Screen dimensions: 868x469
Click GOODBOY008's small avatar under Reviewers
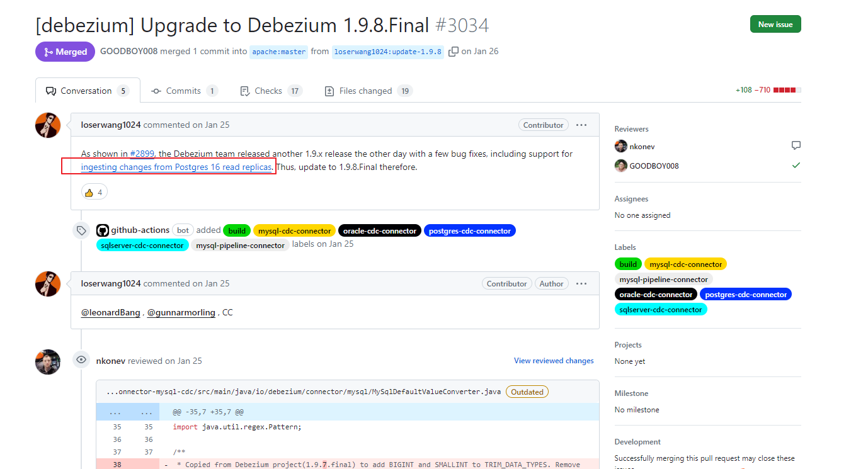(x=621, y=166)
